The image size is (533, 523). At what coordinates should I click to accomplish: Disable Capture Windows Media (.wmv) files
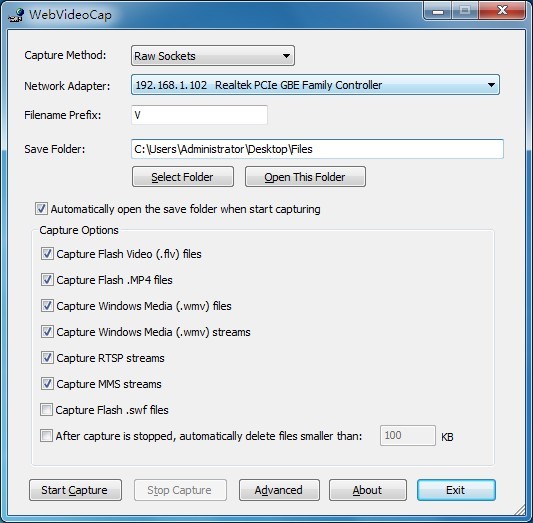[47, 306]
